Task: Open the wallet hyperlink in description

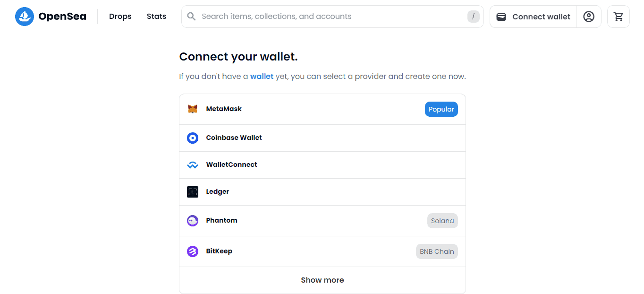Action: tap(262, 76)
